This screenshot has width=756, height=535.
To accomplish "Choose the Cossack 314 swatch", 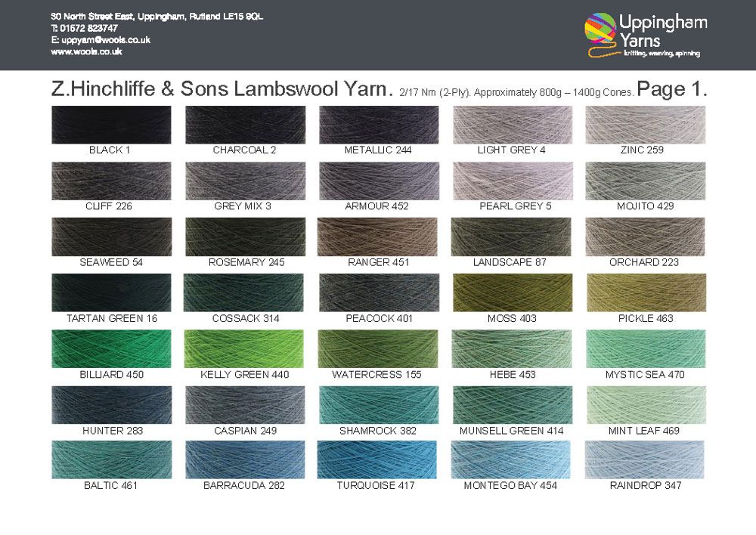I will pos(243,292).
